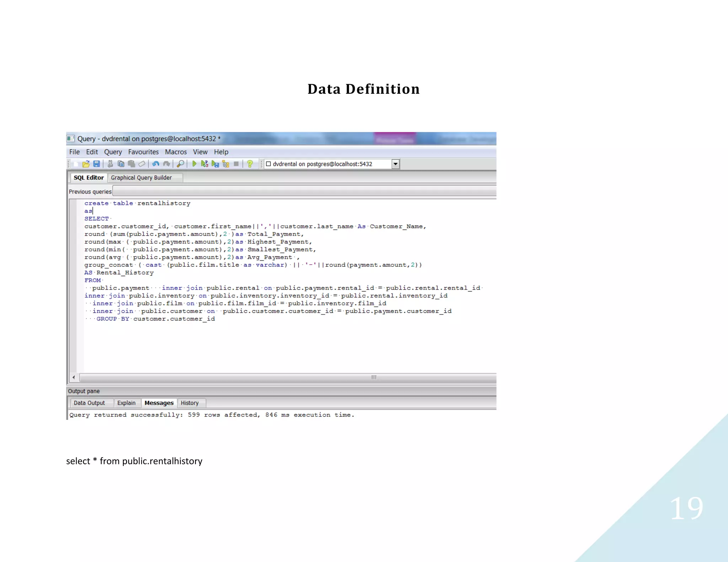The width and height of the screenshot is (728, 562).
Task: Explain the query toolbar icon
Action: pyautogui.click(x=226, y=164)
